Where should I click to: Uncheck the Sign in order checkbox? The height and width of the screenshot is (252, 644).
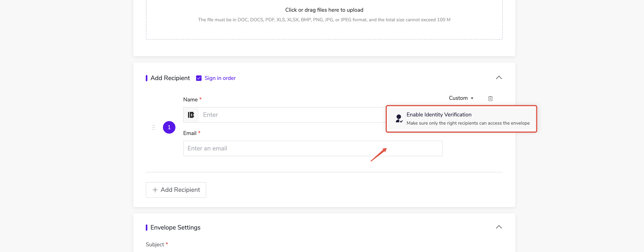(199, 78)
